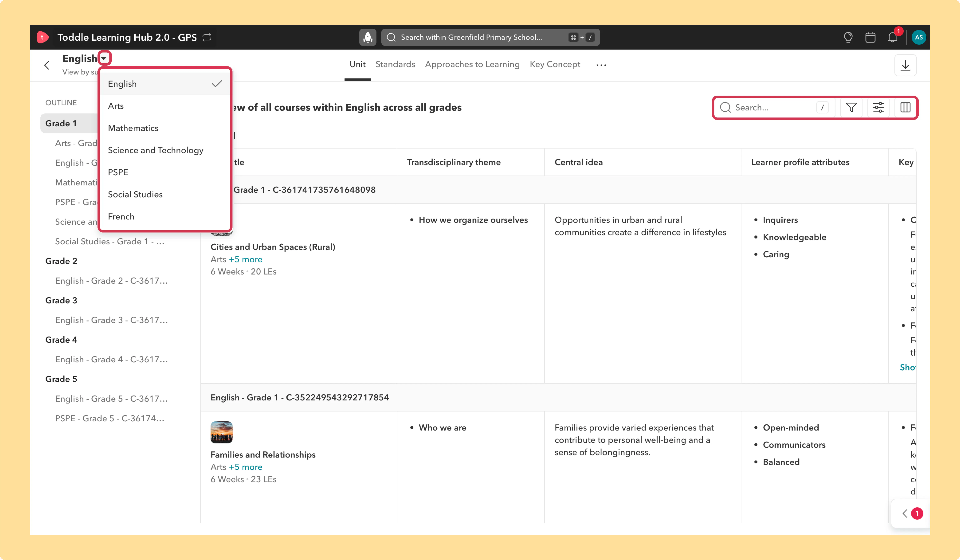Click the Families and Relationships thumbnail image

[221, 432]
